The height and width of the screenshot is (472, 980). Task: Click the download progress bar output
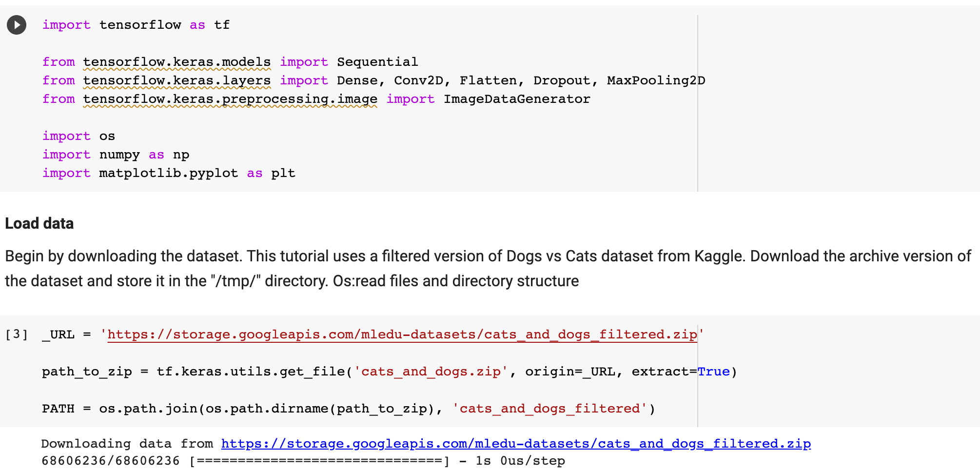317,460
